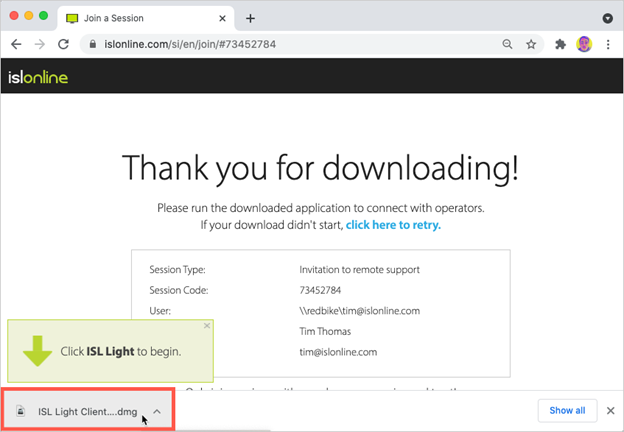
Task: Click the forward navigation arrow
Action: coord(40,44)
